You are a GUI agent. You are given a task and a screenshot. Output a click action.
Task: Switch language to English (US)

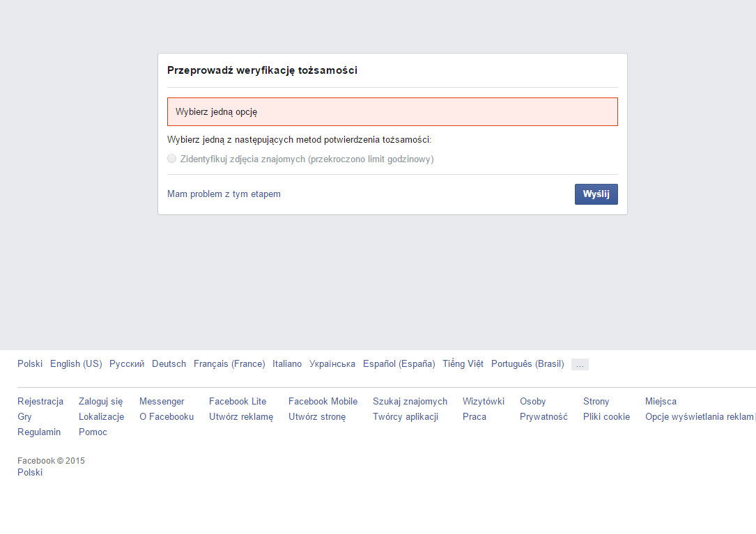76,364
